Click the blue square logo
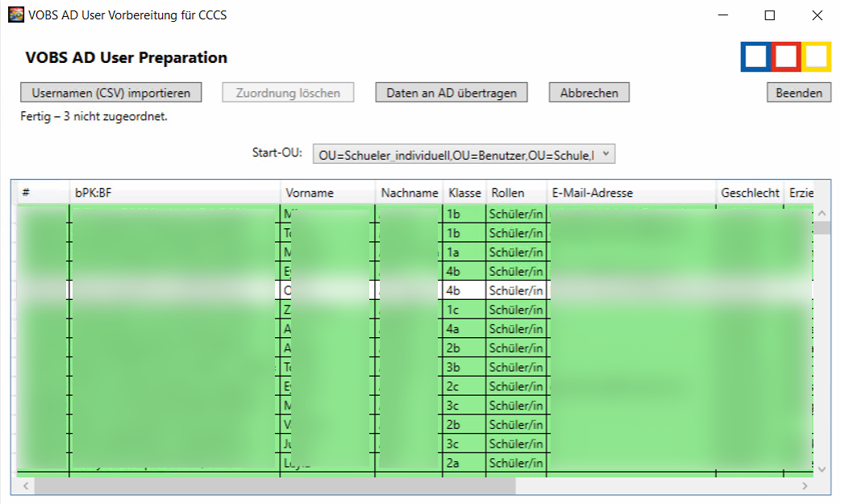 coord(756,56)
